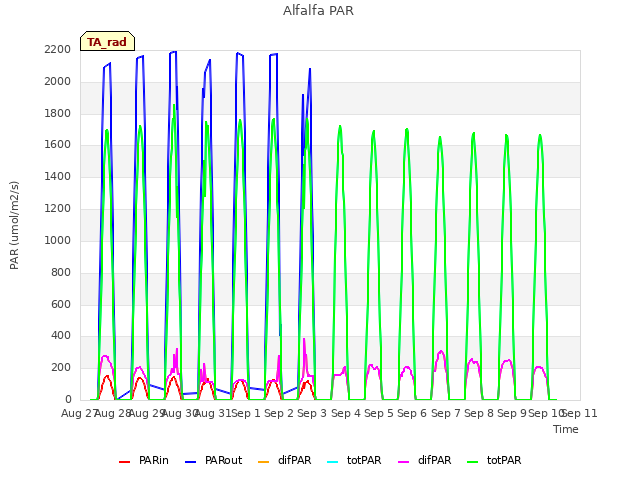
Task: Click the Aug 27 x-axis label
Action: tap(79, 413)
